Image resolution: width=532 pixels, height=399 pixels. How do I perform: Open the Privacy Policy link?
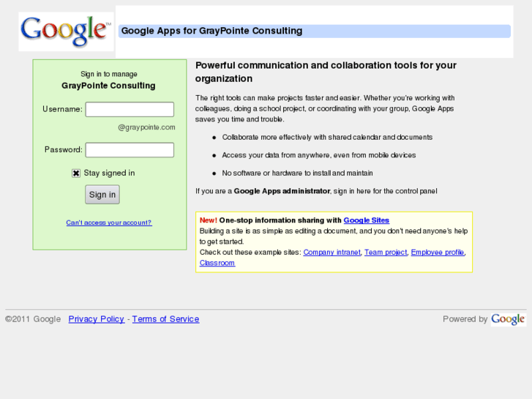(97, 319)
